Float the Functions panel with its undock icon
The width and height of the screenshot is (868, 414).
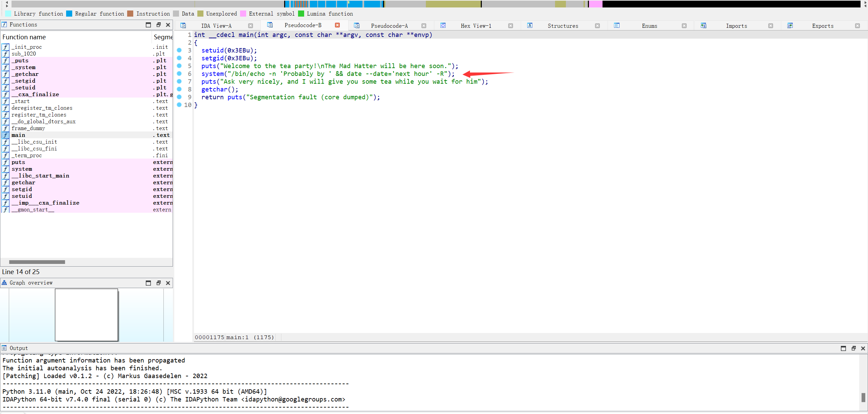(x=158, y=25)
